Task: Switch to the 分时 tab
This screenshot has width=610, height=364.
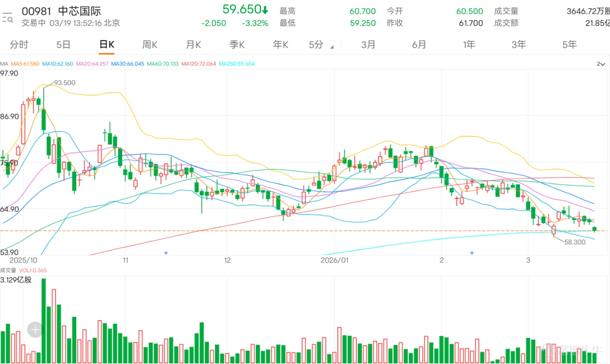Action: pos(19,45)
